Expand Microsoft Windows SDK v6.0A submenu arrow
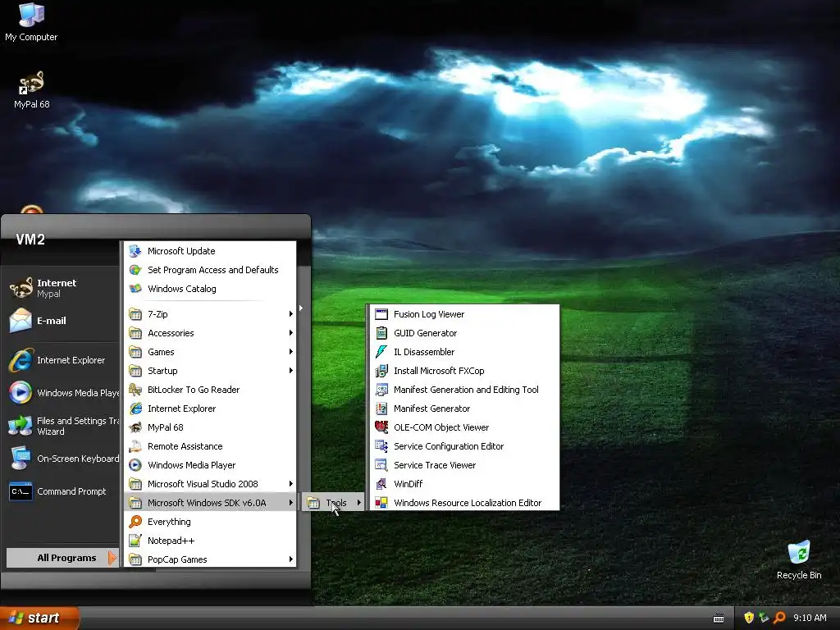 tap(291, 503)
